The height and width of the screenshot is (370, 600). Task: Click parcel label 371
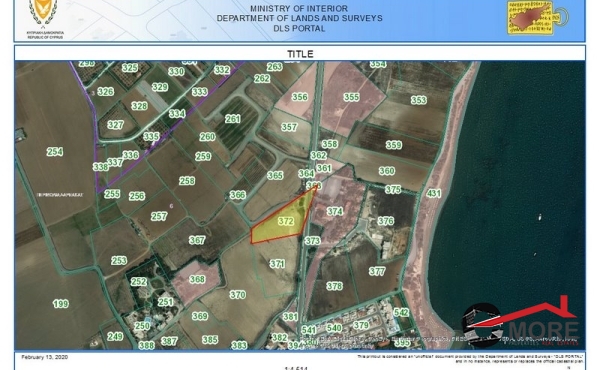pyautogui.click(x=277, y=264)
